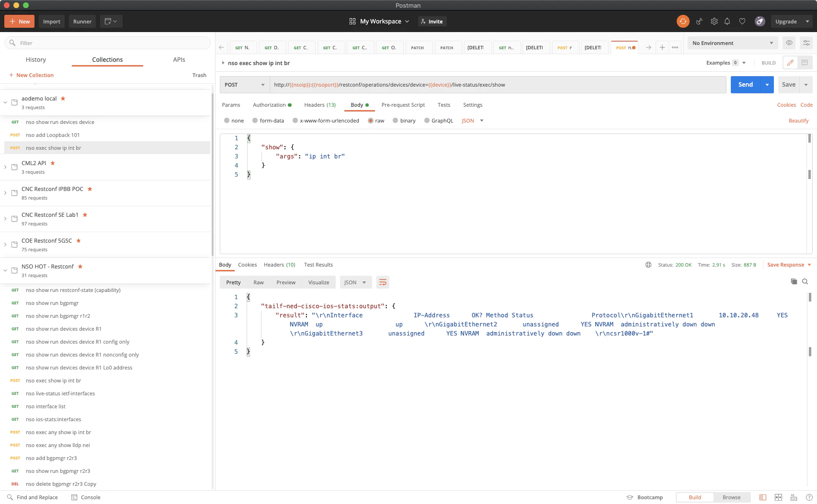Image resolution: width=817 pixels, height=504 pixels.
Task: Copy response using the copy icon
Action: [x=794, y=281]
